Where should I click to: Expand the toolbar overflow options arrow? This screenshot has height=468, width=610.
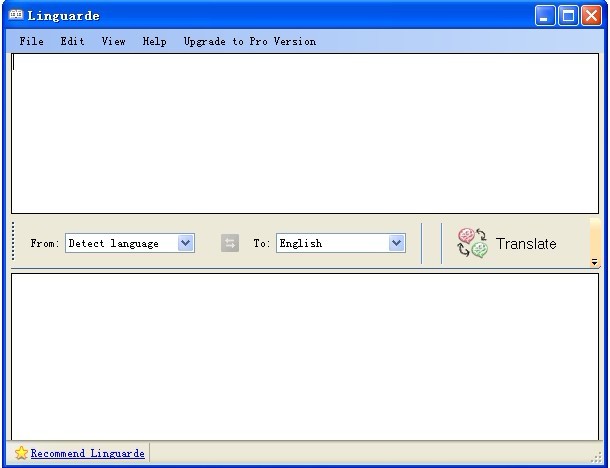pos(594,262)
